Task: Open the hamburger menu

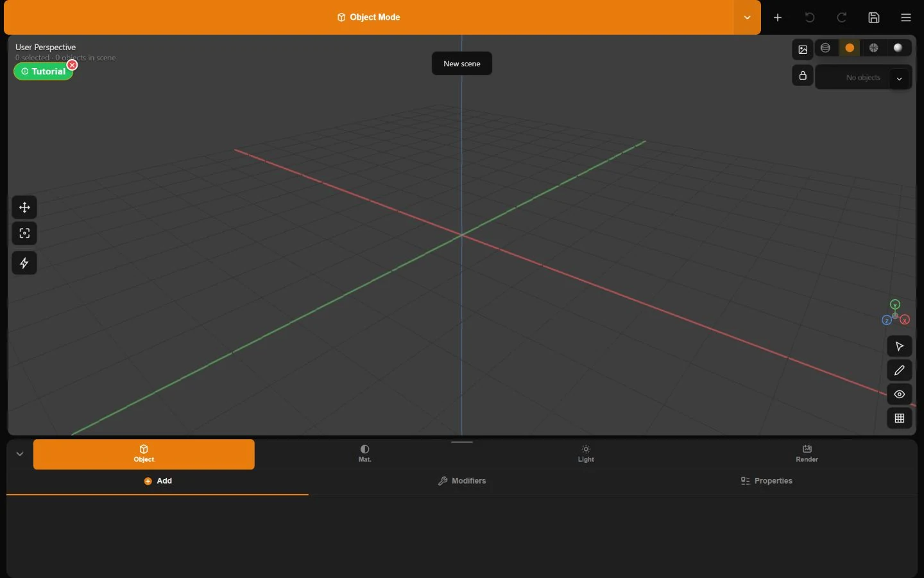Action: click(x=906, y=17)
